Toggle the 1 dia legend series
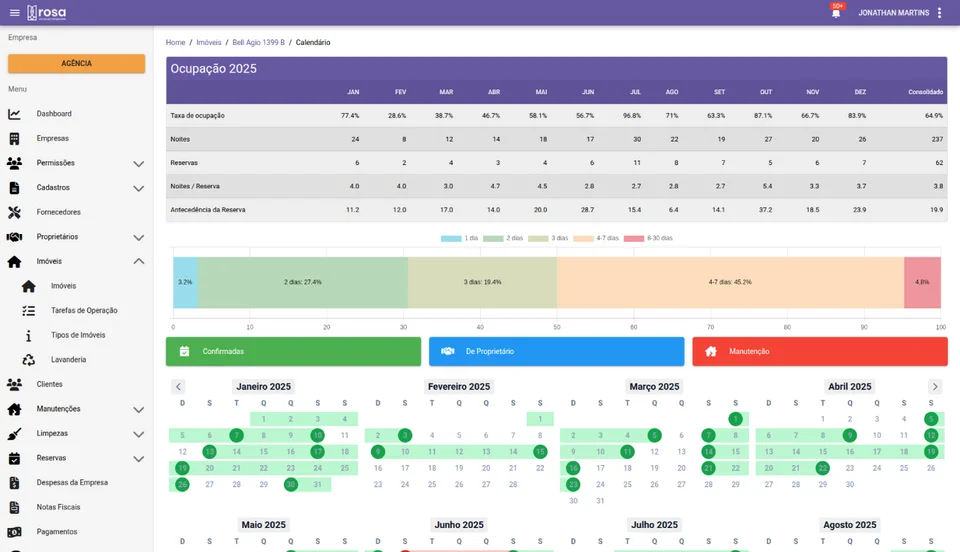This screenshot has width=960, height=552. coord(459,238)
